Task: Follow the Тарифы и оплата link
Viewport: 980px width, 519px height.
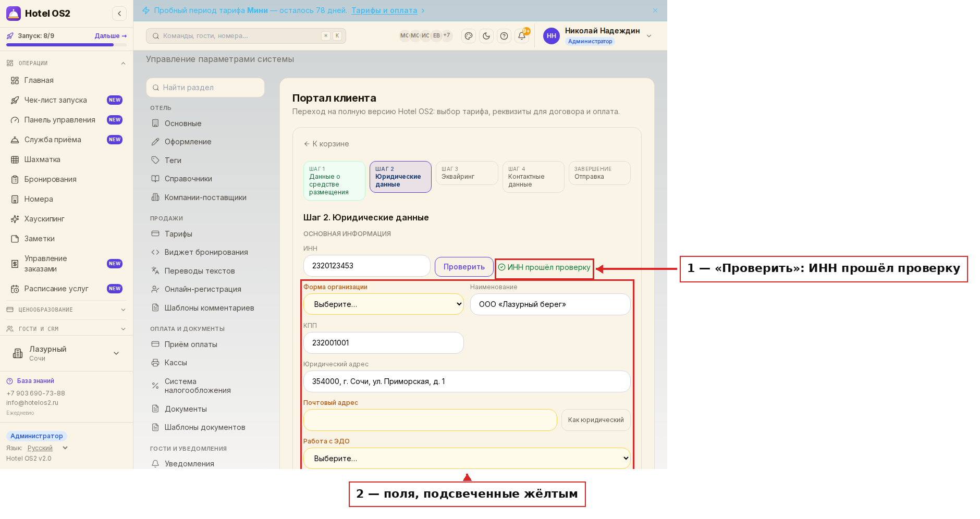Action: point(384,10)
